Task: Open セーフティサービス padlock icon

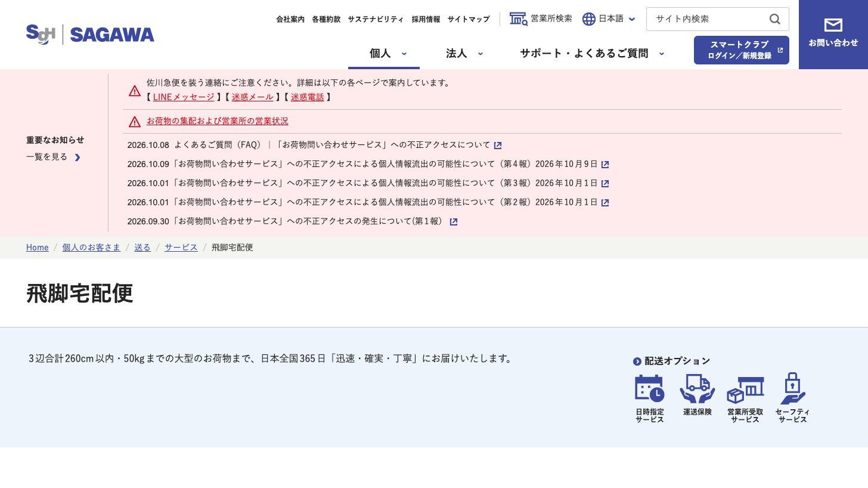Action: pyautogui.click(x=792, y=388)
